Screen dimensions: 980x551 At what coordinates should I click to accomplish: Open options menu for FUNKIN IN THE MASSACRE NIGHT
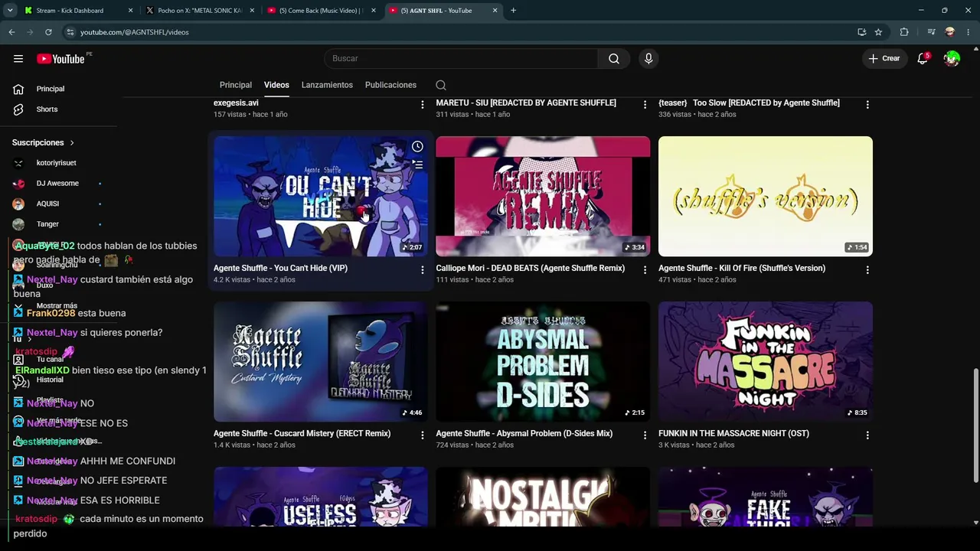[x=867, y=435]
